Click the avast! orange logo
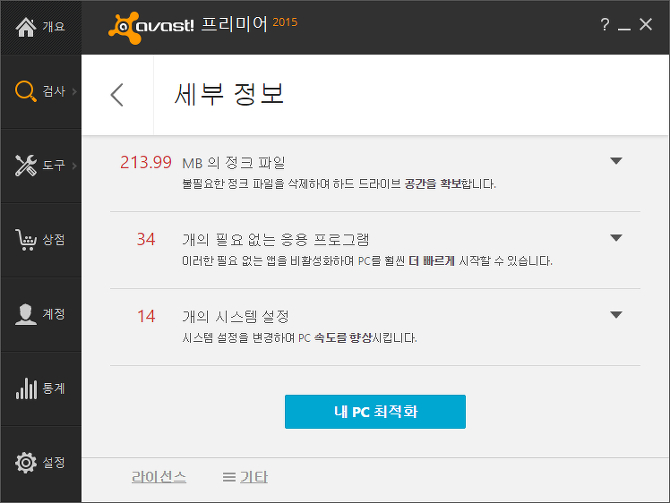Viewport: 670px width, 503px height. pos(124,28)
